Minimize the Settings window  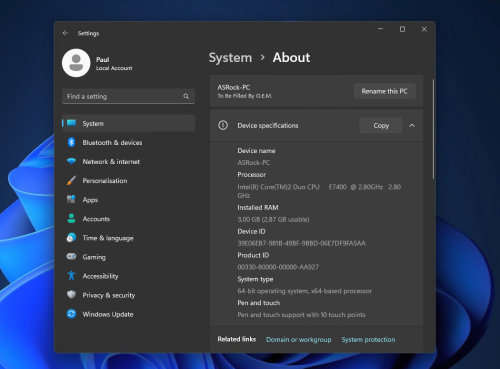(380, 29)
